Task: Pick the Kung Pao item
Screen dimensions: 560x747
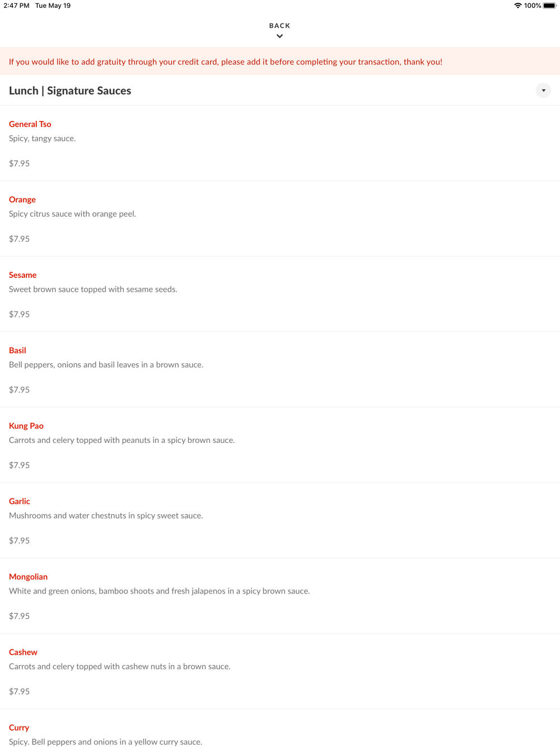Action: (x=280, y=445)
